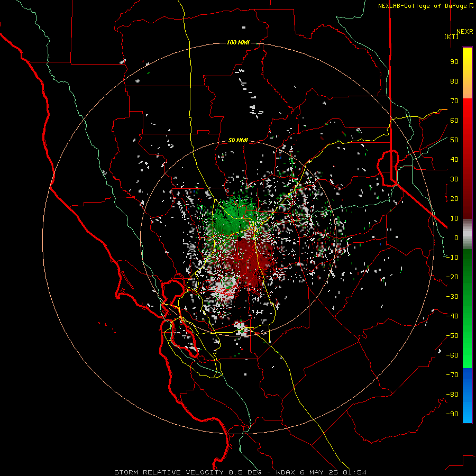Image resolution: width=476 pixels, height=476 pixels.
Task: Click the -60 value on velocity scale
Action: pos(452,355)
